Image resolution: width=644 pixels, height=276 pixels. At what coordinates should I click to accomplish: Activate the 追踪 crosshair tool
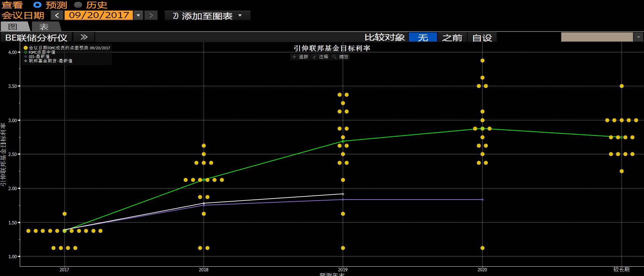click(300, 57)
